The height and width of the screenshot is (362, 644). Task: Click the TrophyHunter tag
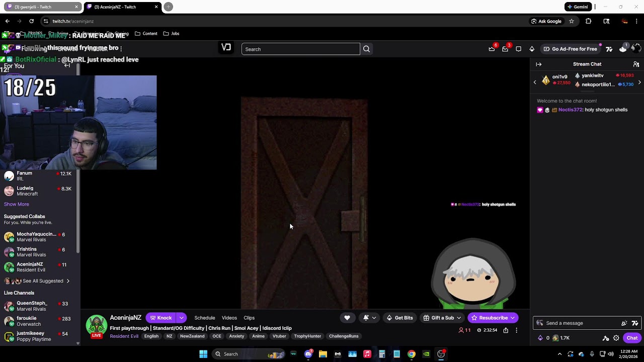coord(307,336)
